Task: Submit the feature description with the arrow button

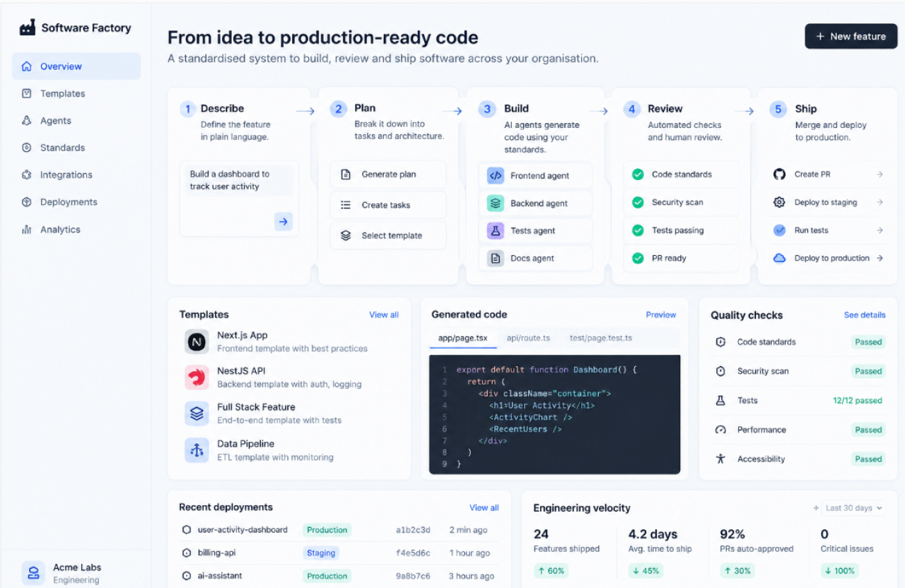Action: (x=284, y=222)
